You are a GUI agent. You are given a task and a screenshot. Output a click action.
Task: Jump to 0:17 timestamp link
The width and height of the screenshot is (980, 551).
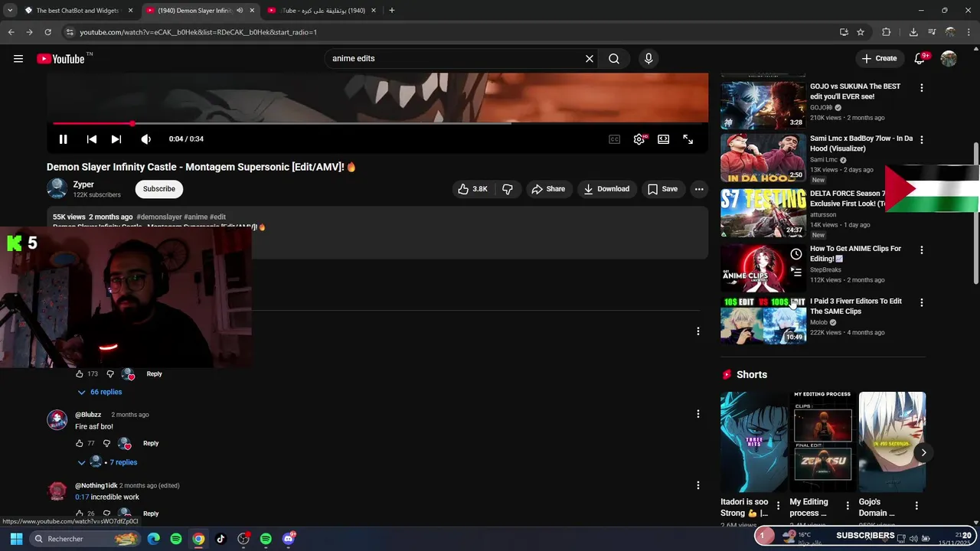click(x=82, y=497)
